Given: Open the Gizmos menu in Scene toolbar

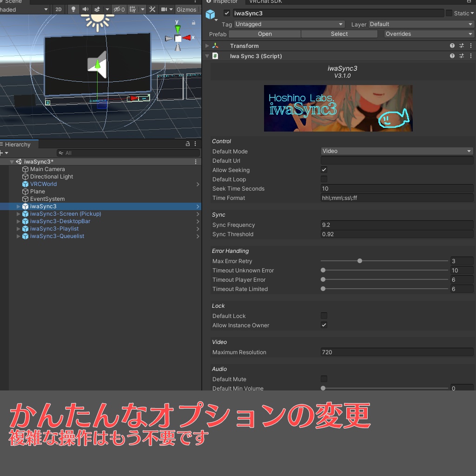Looking at the screenshot, I should point(187,9).
